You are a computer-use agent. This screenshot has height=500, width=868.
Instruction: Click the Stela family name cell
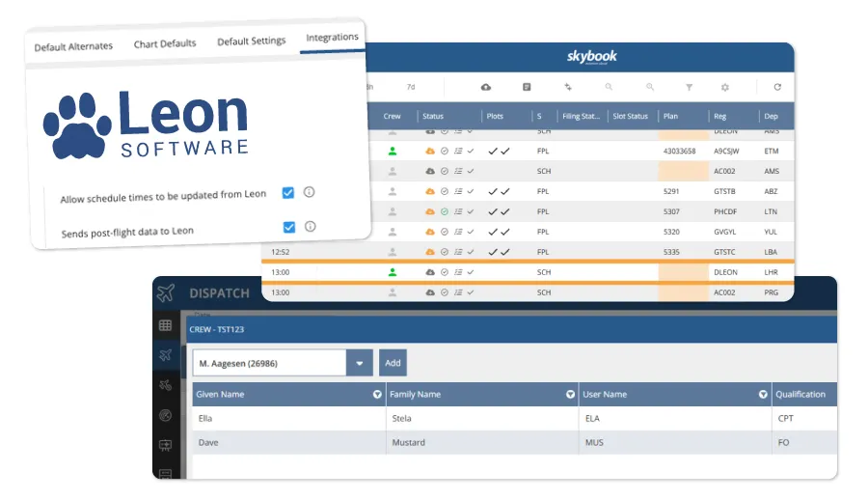(401, 419)
